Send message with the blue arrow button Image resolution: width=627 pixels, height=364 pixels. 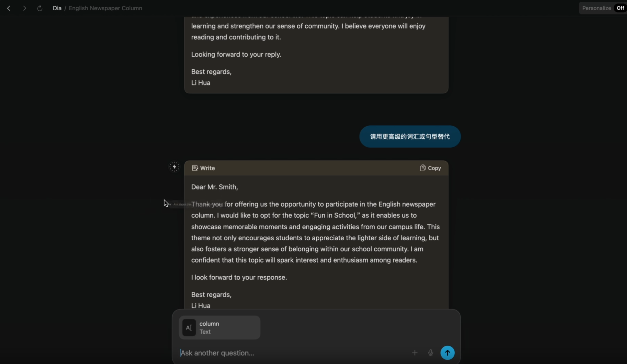coord(447,353)
